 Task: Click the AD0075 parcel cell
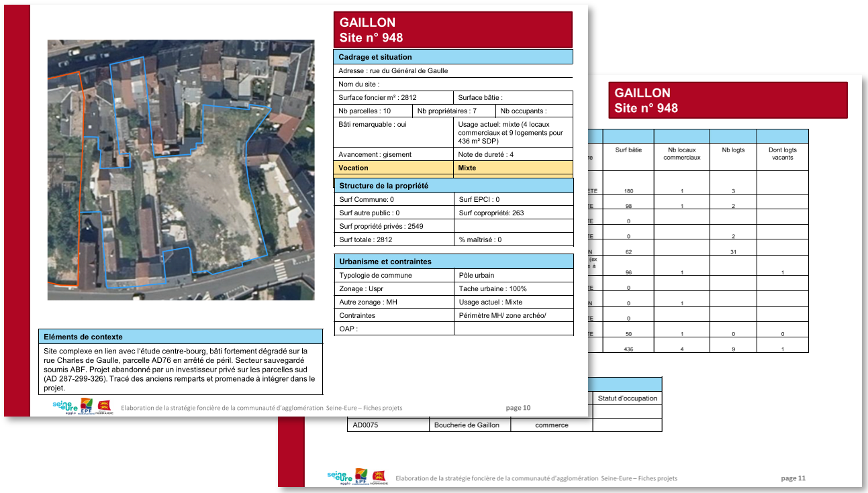[x=387, y=425]
